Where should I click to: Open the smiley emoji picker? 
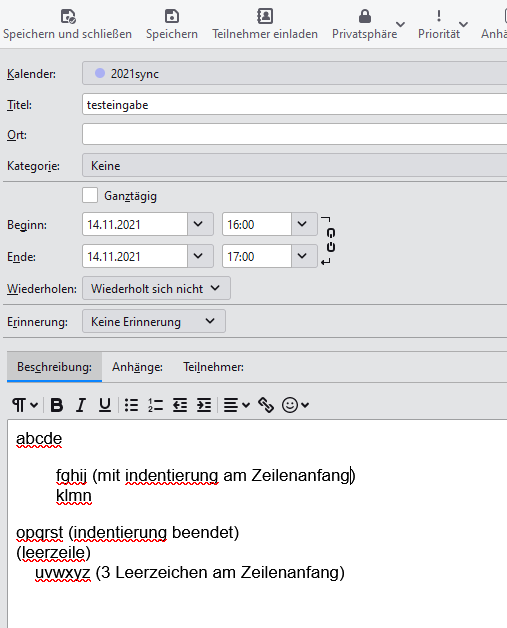click(x=295, y=405)
